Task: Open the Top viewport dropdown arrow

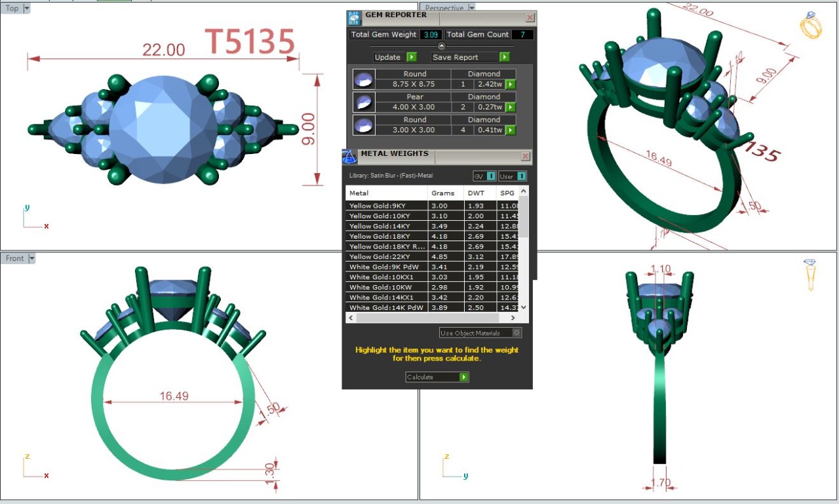Action: (x=26, y=9)
